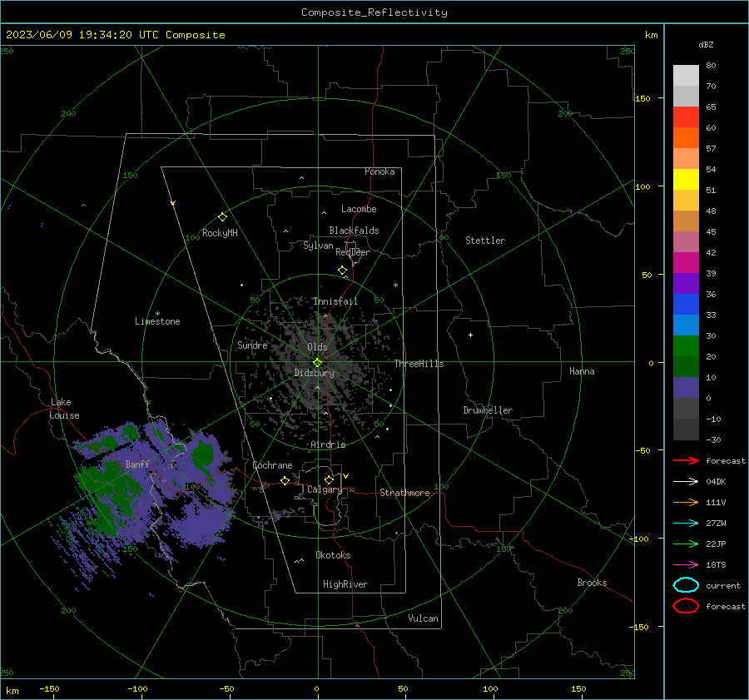Select the yellow radar-site diamond above Didsbury

click(x=317, y=363)
